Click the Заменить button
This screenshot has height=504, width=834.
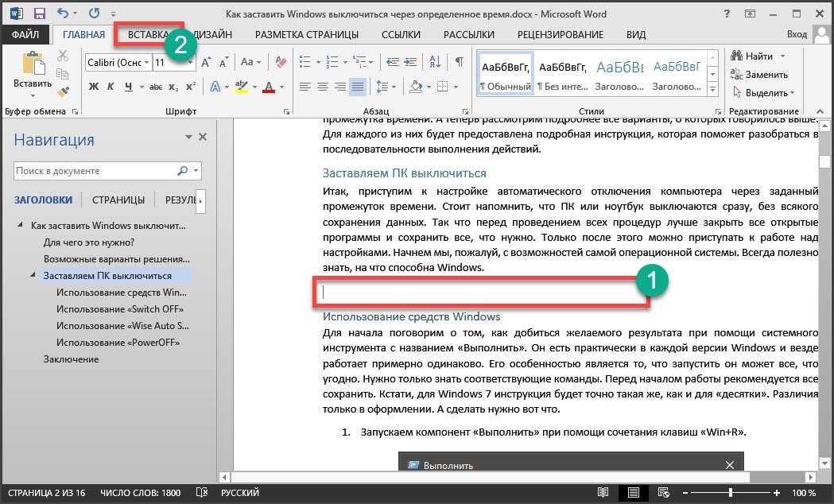pos(758,74)
